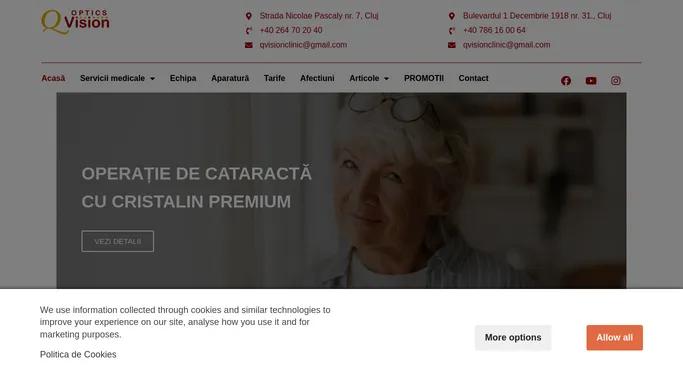Click the Bulevardul 1 Decembrie 1918 address link

(537, 16)
